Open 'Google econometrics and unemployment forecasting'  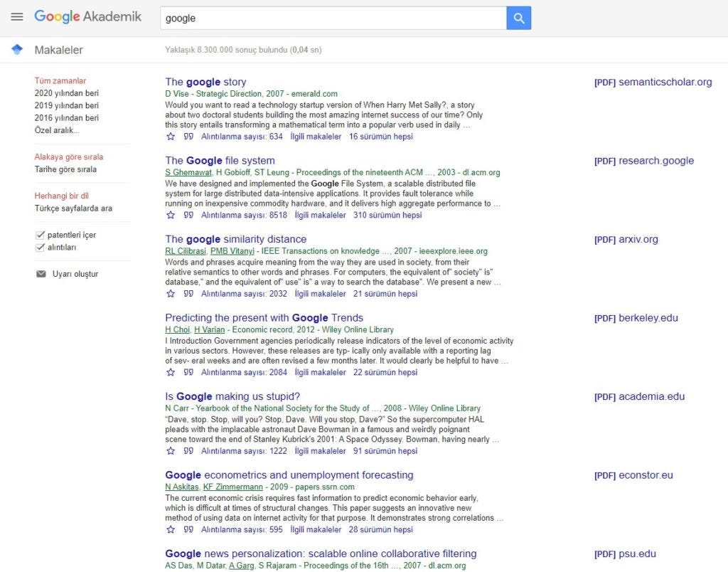(289, 475)
